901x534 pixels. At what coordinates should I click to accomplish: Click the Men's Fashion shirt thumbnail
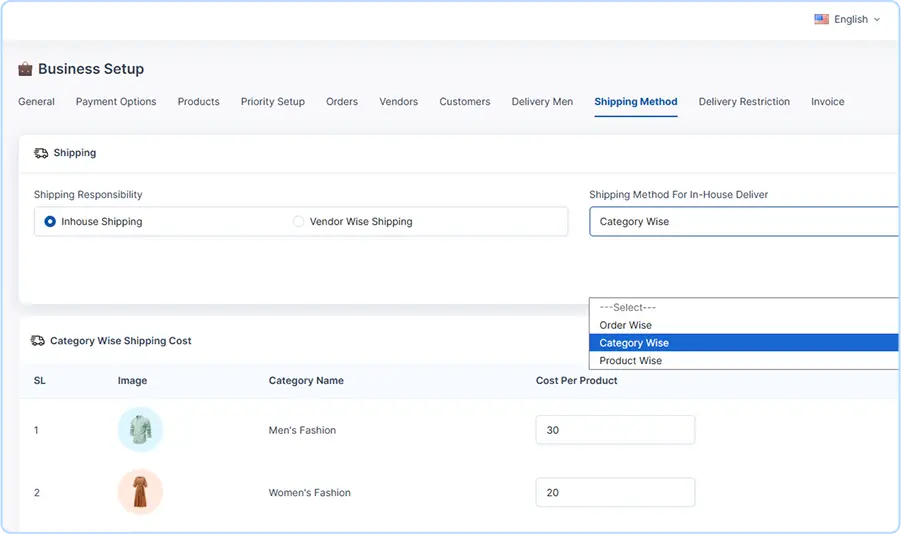(x=140, y=429)
